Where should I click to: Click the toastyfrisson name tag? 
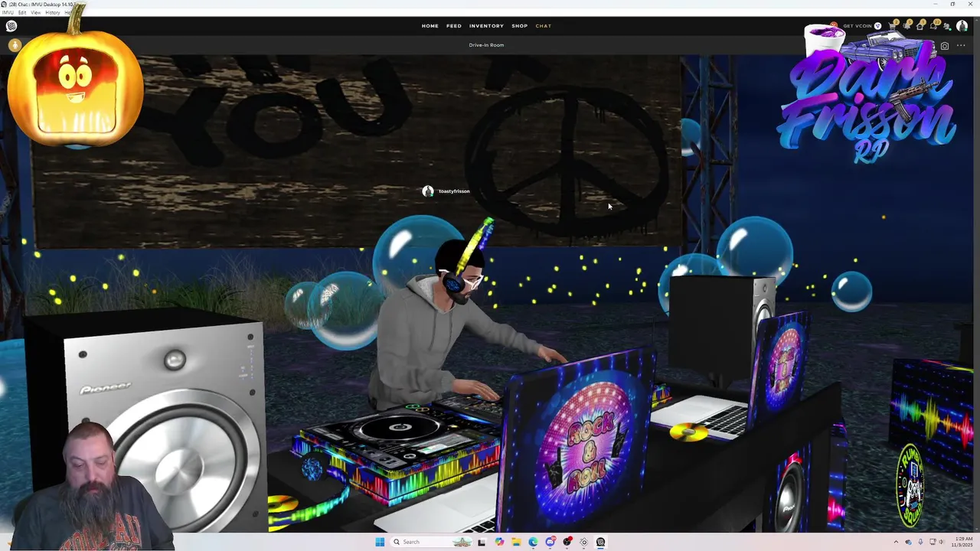pos(454,191)
